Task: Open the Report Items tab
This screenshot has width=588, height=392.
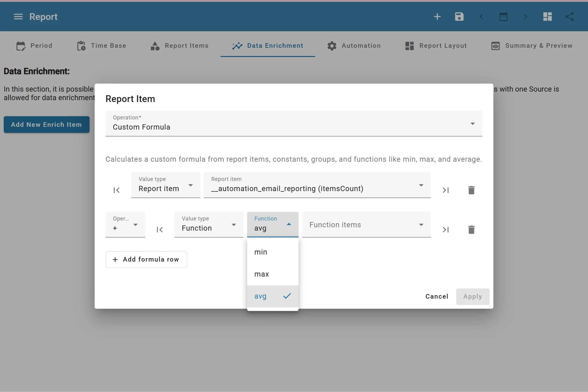Action: click(x=179, y=46)
